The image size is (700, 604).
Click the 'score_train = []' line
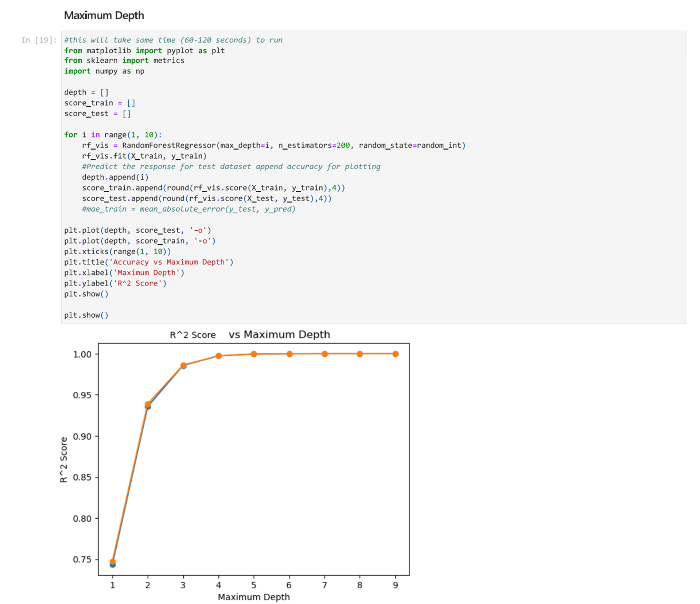[x=100, y=103]
